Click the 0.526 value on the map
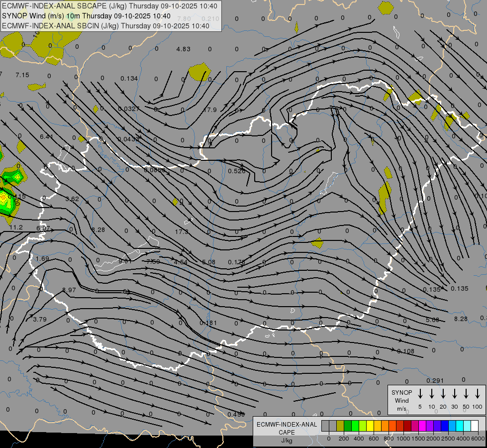The image size is (487, 448). tap(237, 171)
